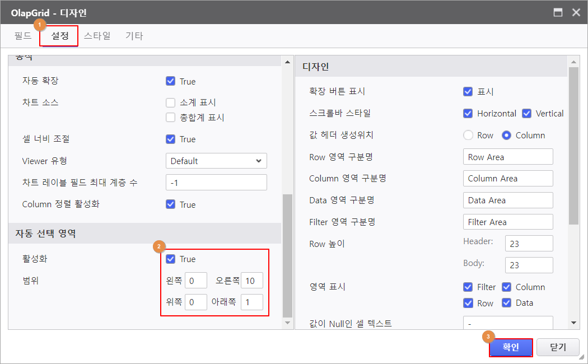Click the 위쪽 range input field
Screen dimensions: 588x364
[x=196, y=302]
